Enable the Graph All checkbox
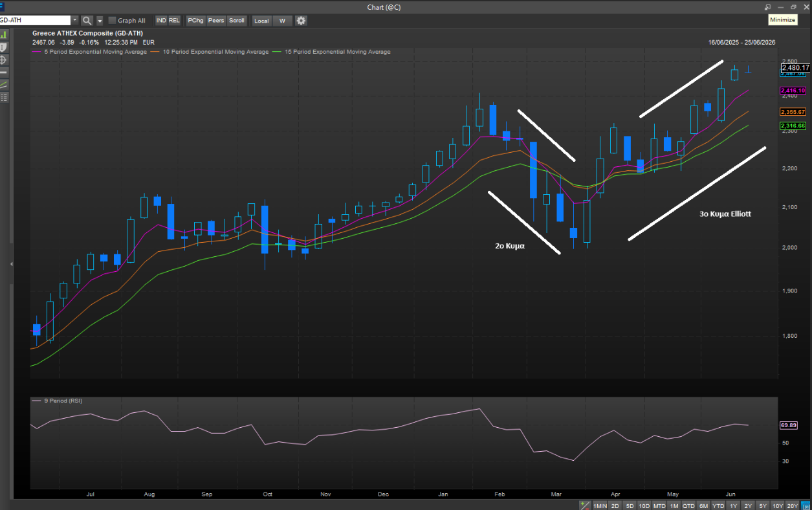This screenshot has height=510, width=812. 112,21
